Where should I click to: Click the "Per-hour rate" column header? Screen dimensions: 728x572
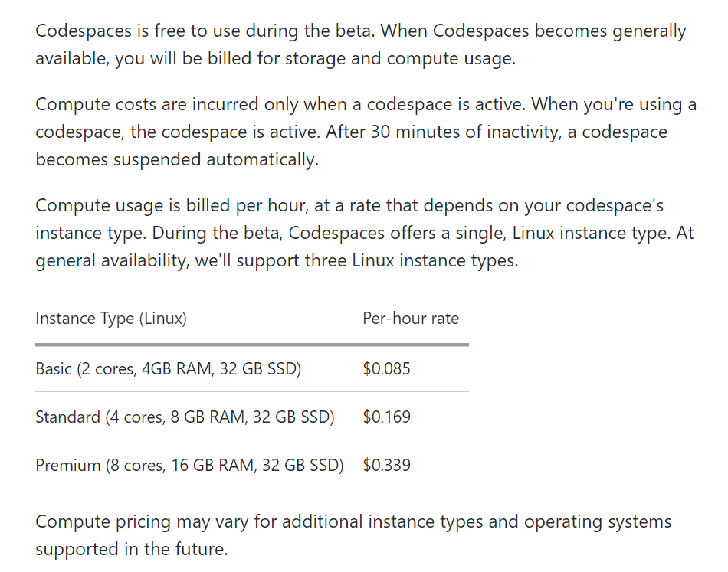tap(411, 319)
